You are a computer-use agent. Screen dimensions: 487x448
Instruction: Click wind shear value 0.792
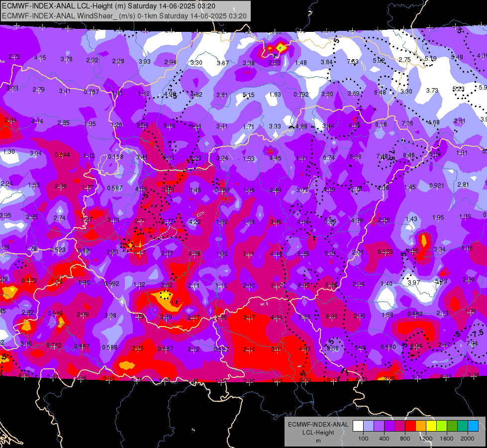(x=301, y=94)
